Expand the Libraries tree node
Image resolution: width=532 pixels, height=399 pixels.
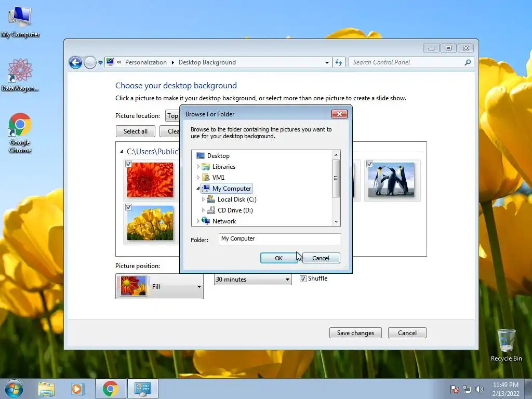[198, 167]
